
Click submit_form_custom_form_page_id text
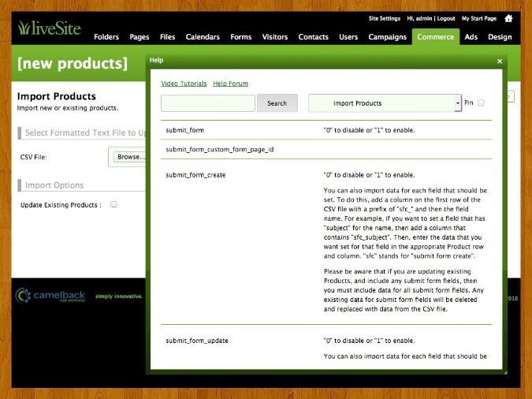click(220, 149)
